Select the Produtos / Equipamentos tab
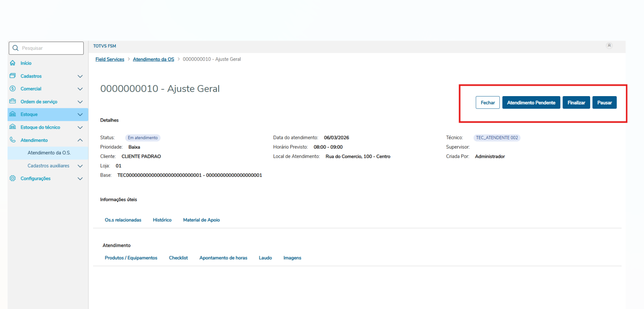The width and height of the screenshot is (644, 309). point(131,258)
